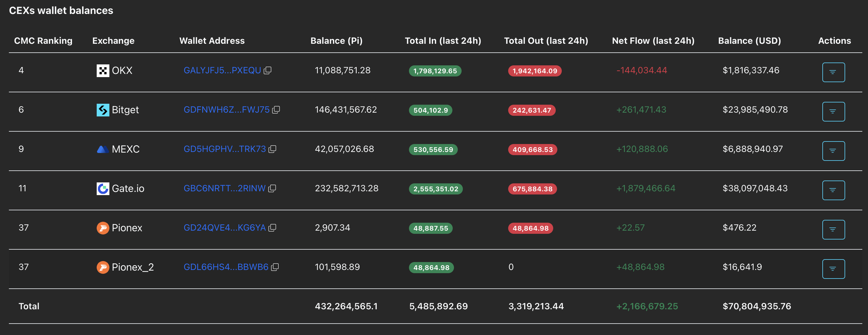This screenshot has width=868, height=335.
Task: Open the filter action for Bitget row
Action: 833,112
